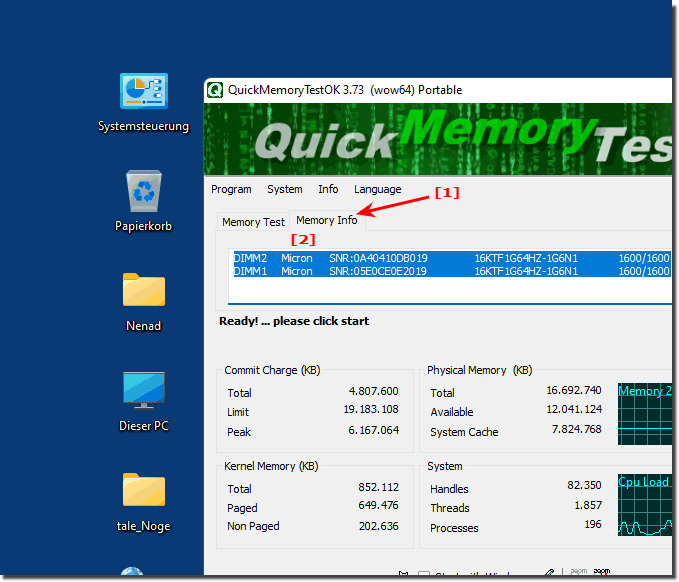The width and height of the screenshot is (679, 582).
Task: Click Processes count 196
Action: (593, 524)
